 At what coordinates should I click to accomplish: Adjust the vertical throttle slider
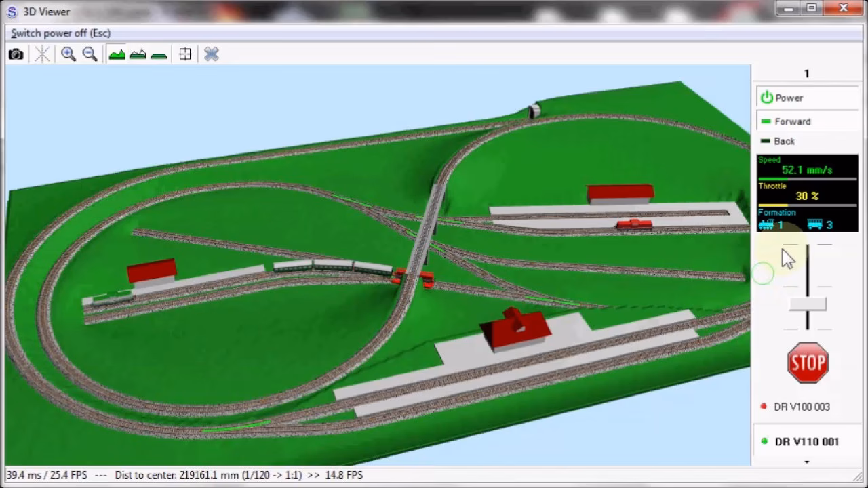(807, 305)
